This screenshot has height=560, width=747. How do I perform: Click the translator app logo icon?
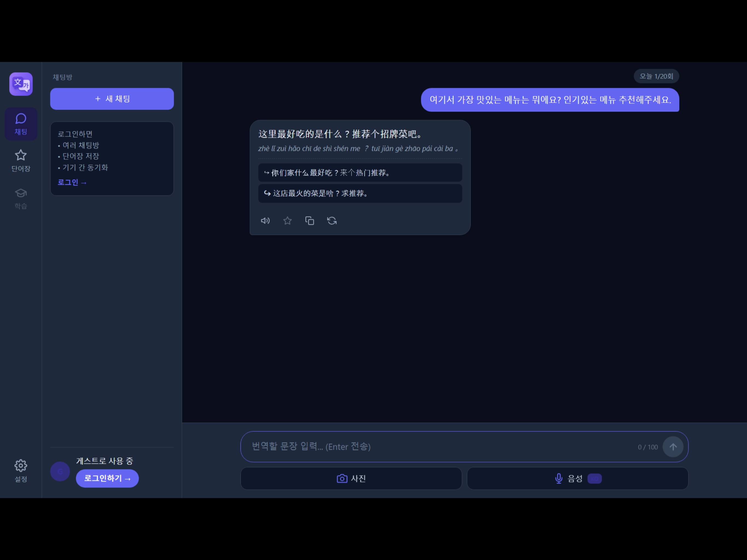21,84
